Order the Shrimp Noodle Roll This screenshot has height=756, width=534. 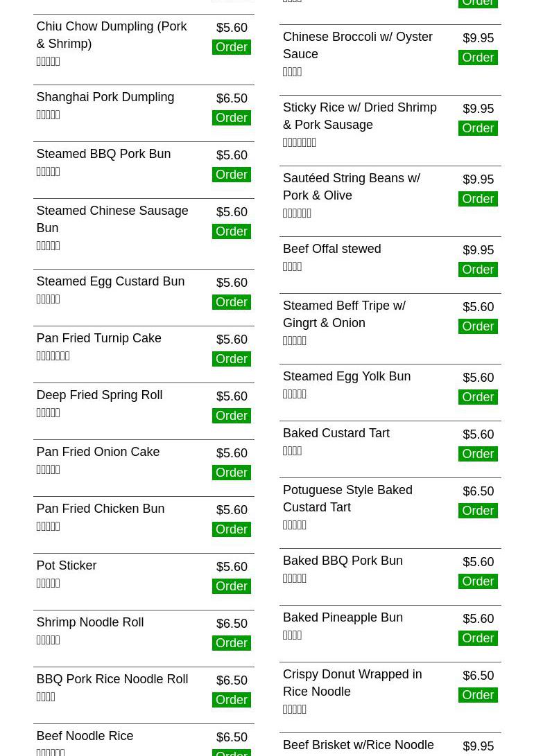pyautogui.click(x=231, y=643)
